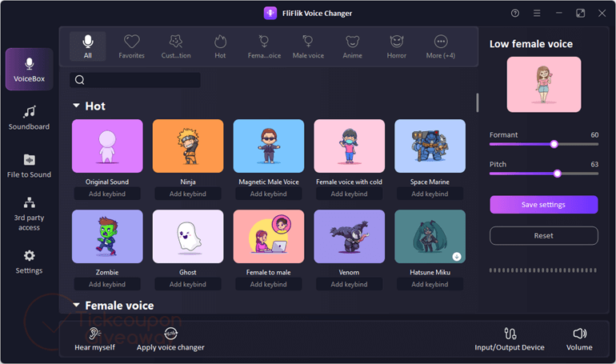Image resolution: width=616 pixels, height=364 pixels.
Task: Add keybind for Space Marine
Action: click(x=430, y=194)
